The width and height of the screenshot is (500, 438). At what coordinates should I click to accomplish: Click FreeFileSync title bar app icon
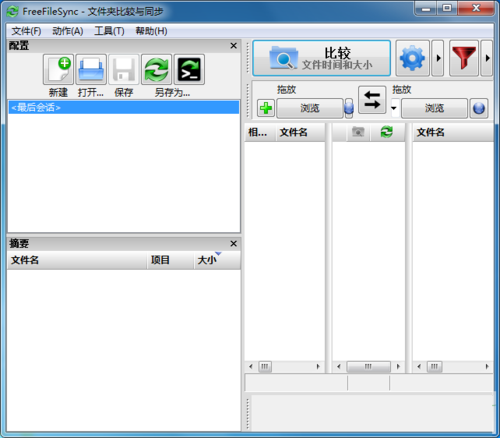pyautogui.click(x=13, y=12)
